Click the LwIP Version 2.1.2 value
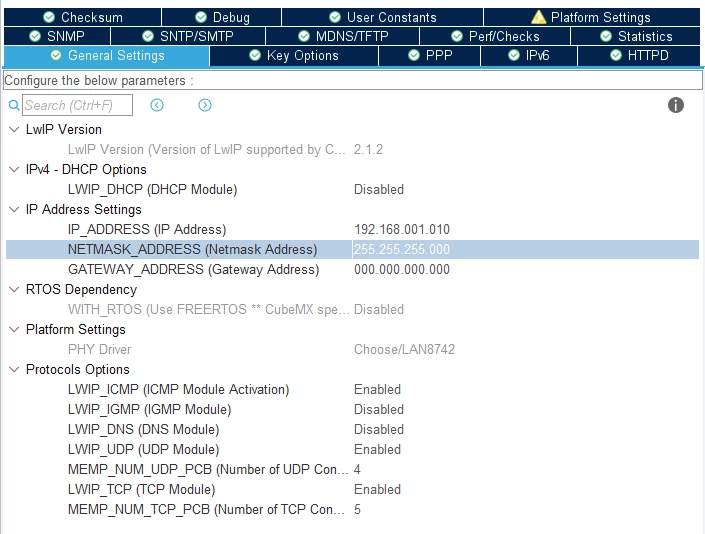705x534 pixels. (x=368, y=149)
